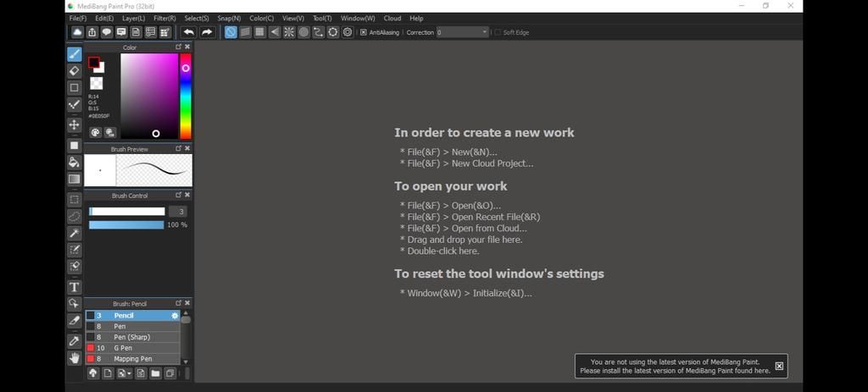Select the Pen (Sharp) brush
Viewport: 868px width, 392px height.
click(132, 337)
